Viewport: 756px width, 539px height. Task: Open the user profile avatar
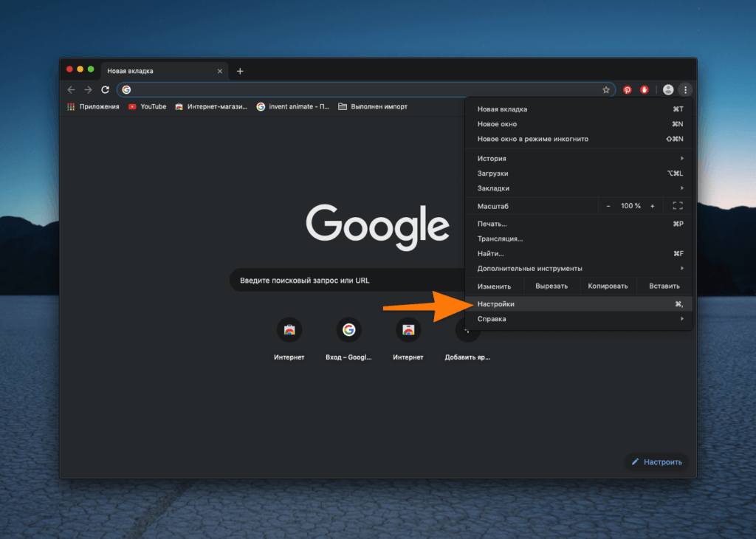(667, 89)
